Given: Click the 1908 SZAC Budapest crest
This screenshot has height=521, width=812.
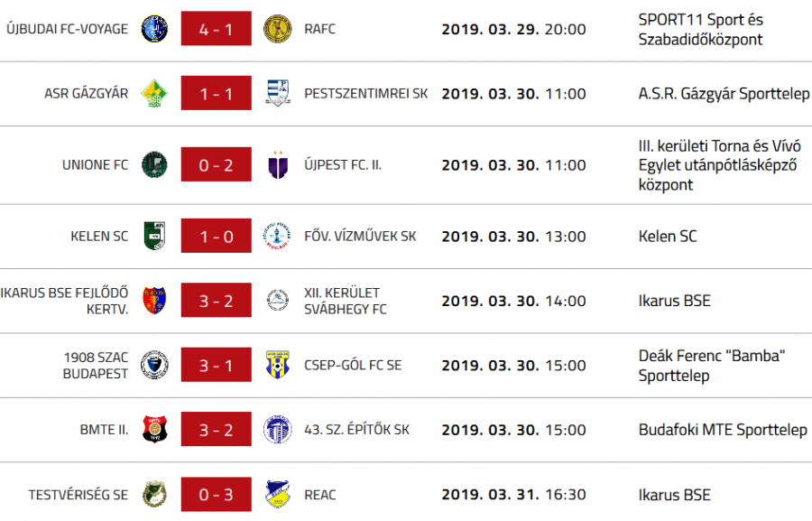Looking at the screenshot, I should pos(154,366).
